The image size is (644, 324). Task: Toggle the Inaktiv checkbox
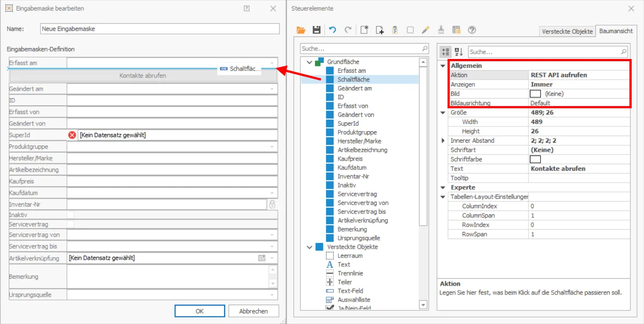click(x=70, y=215)
